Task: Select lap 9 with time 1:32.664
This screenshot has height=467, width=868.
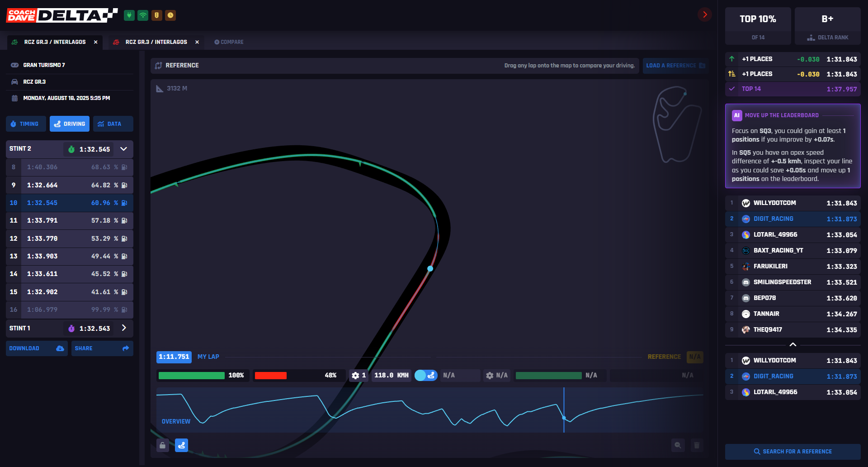Action: (70, 185)
